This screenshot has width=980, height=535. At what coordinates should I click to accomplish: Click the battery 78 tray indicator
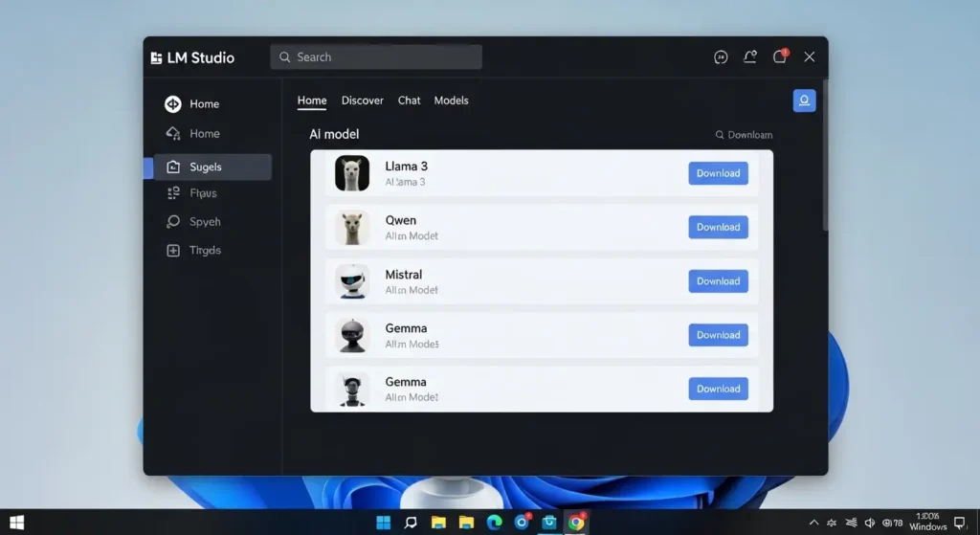[893, 523]
